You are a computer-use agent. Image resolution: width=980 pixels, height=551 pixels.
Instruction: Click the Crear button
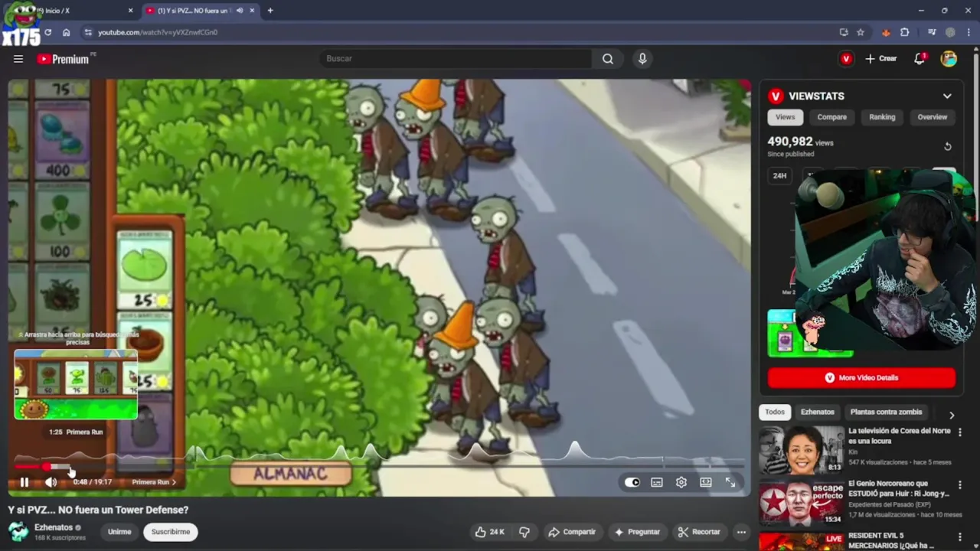tap(881, 59)
